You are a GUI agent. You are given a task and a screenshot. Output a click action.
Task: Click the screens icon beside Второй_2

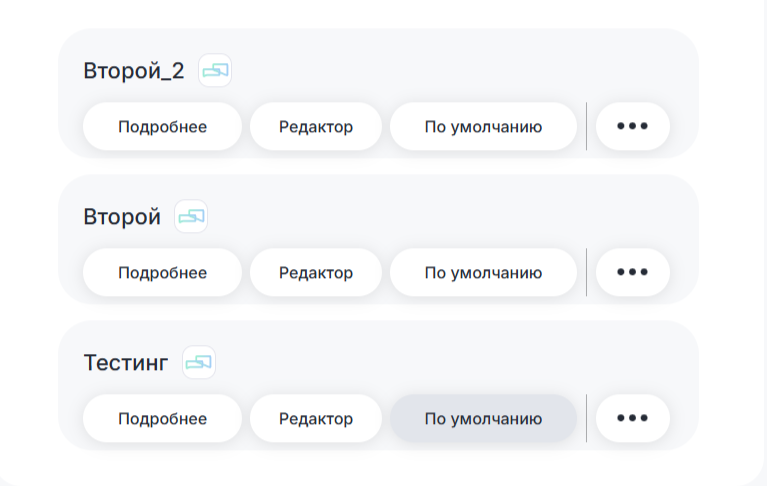[x=215, y=70]
